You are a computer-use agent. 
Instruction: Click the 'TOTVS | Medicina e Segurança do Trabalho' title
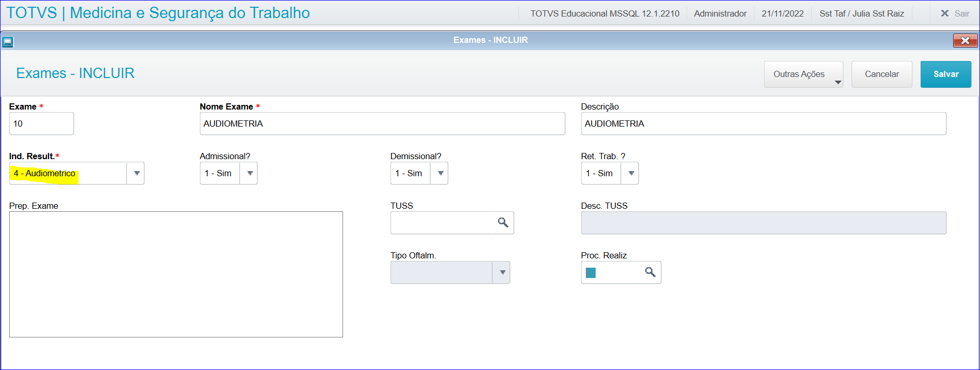pyautogui.click(x=158, y=13)
